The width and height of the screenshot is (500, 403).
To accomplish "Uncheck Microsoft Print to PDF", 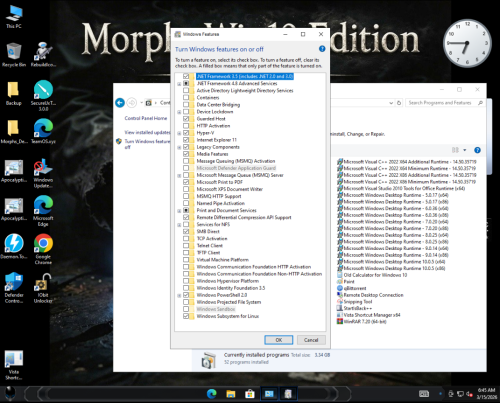I will click(186, 182).
